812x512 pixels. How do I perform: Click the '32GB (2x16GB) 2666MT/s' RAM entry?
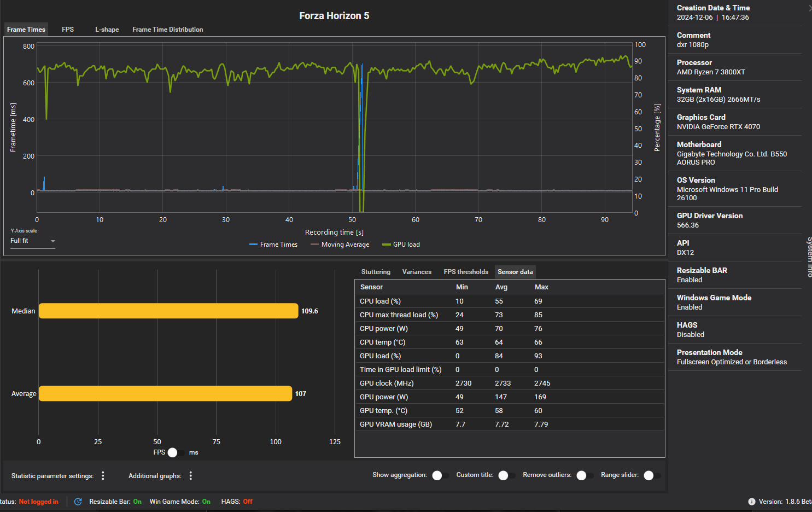(718, 100)
